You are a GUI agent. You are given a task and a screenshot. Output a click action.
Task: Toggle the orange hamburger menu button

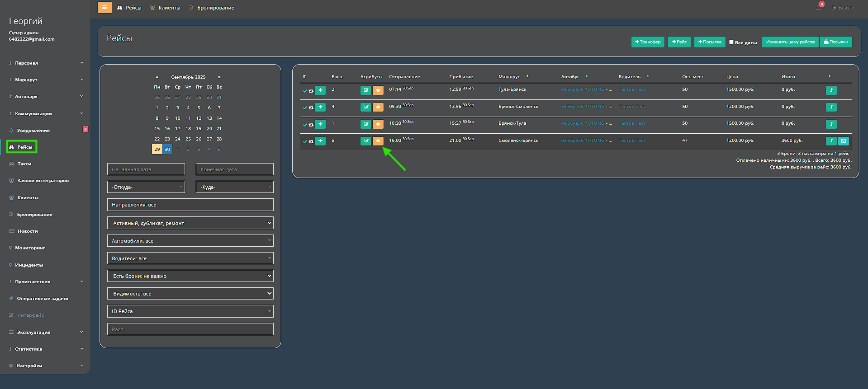104,8
